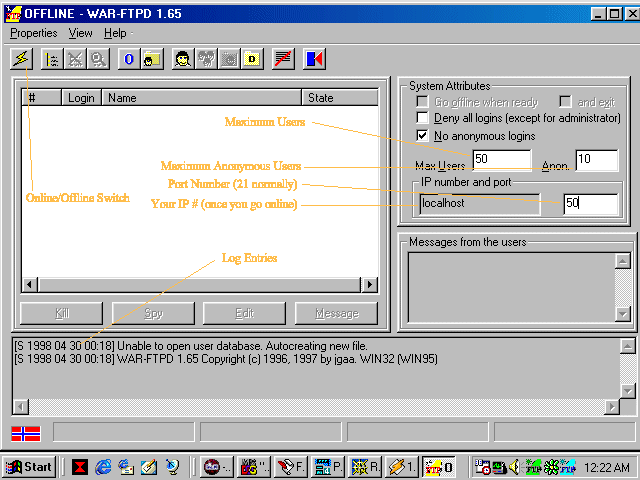Click the taskbar button labeled P
The image size is (640, 480).
[328, 467]
